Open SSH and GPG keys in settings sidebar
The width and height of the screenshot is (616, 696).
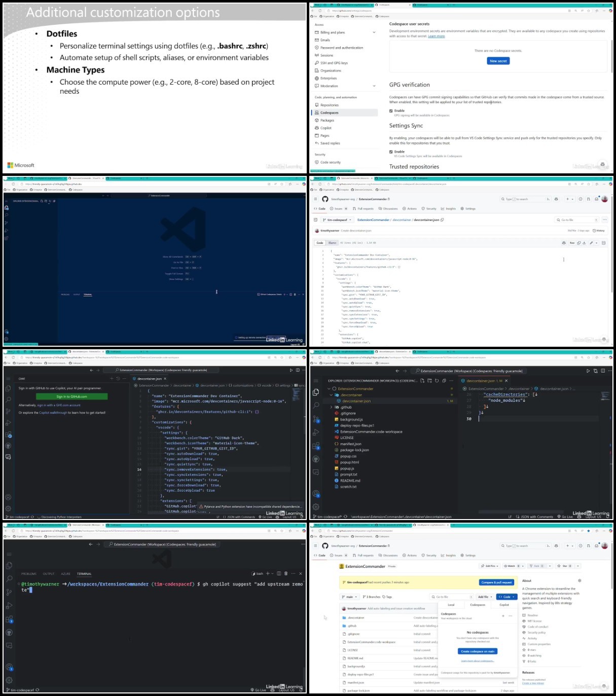[334, 63]
